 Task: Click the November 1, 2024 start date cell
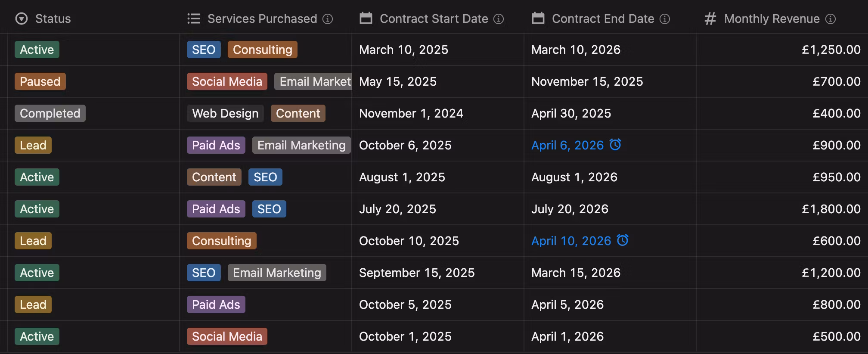pos(411,113)
